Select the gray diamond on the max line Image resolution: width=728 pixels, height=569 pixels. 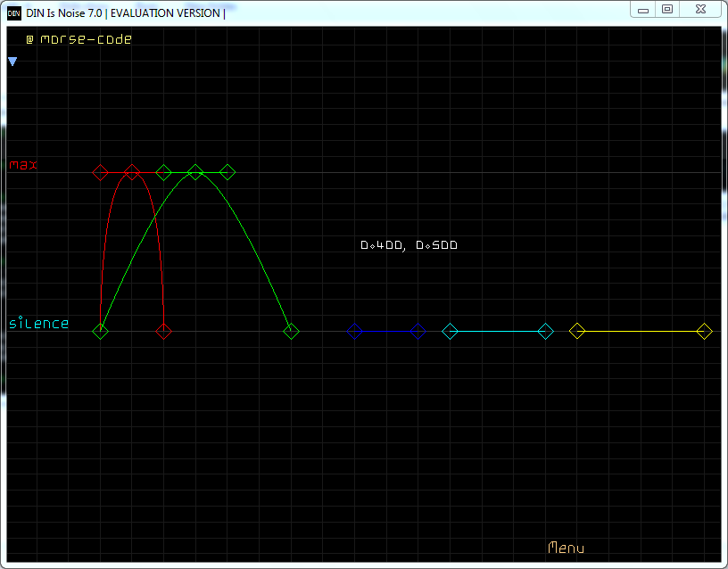tap(163, 172)
